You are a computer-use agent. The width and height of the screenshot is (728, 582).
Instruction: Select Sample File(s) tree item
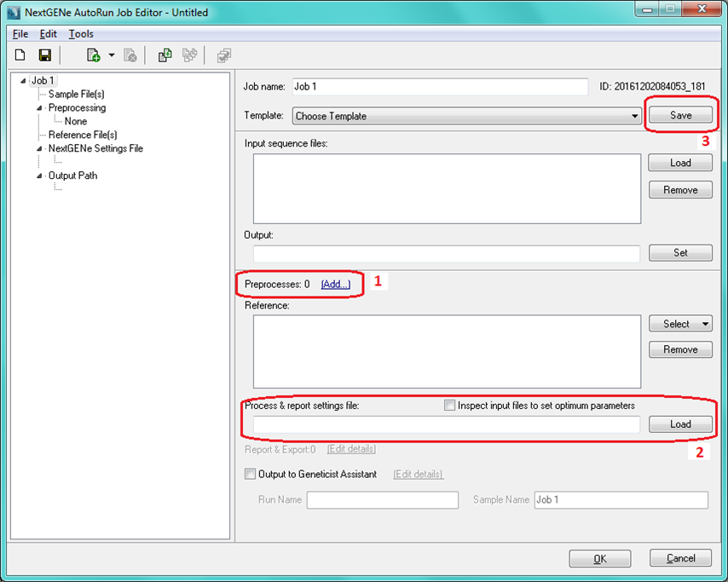[77, 95]
